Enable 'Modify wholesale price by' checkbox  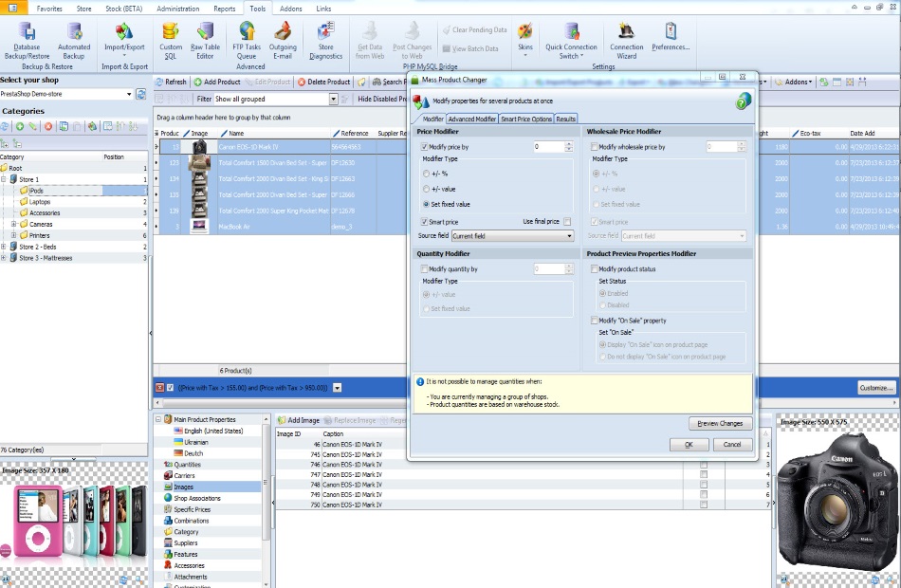(594, 147)
